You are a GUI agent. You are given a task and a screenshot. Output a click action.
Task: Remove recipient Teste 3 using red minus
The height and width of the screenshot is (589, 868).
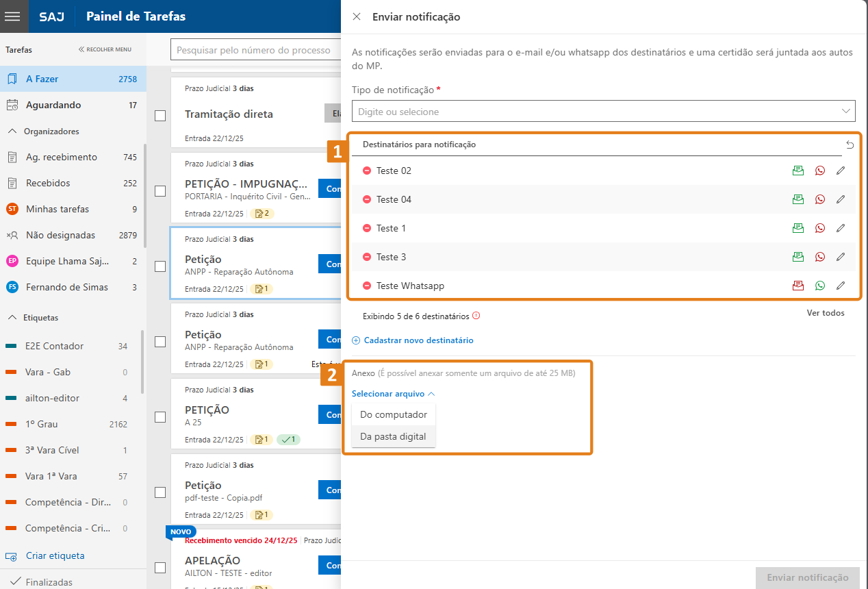tap(367, 257)
